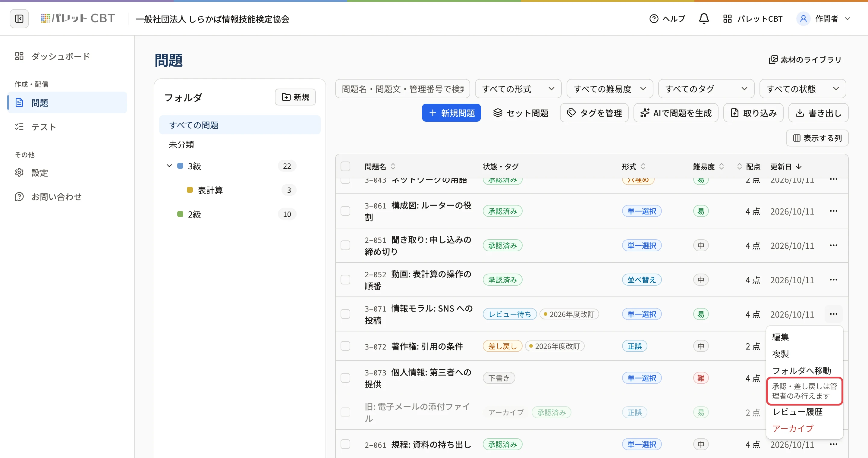This screenshot has width=868, height=458.
Task: Click the 新規問題 button
Action: 451,113
